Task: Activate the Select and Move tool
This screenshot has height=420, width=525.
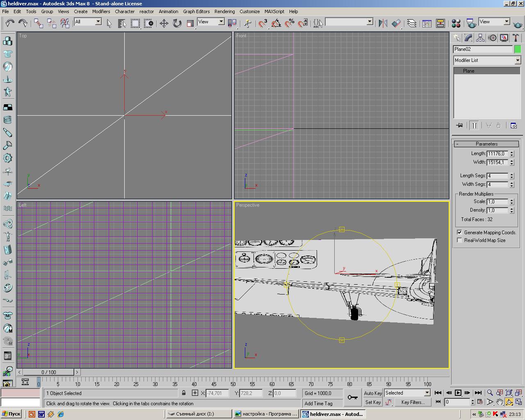Action: (164, 23)
